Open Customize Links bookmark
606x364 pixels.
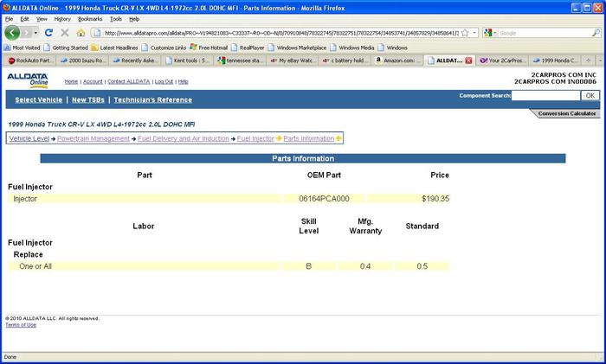(164, 48)
